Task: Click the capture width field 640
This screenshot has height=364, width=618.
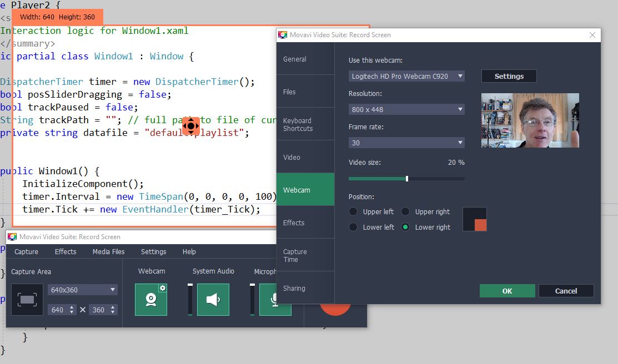Action: (x=58, y=310)
